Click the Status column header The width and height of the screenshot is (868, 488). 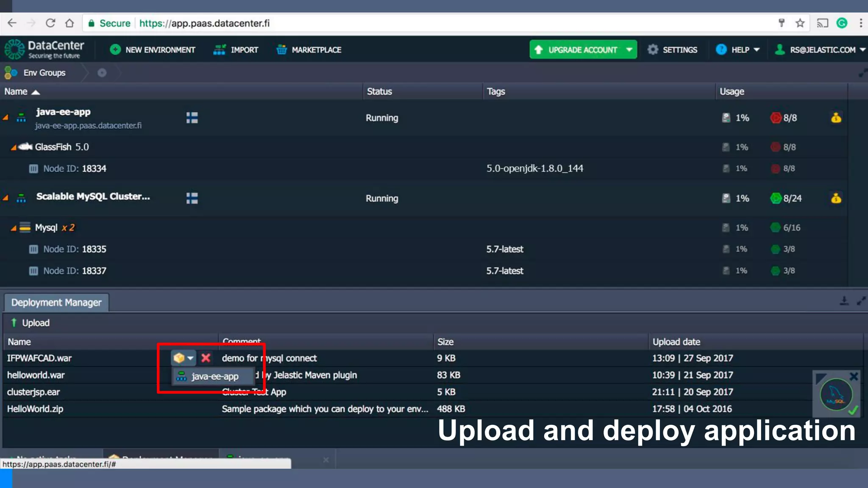click(x=379, y=91)
